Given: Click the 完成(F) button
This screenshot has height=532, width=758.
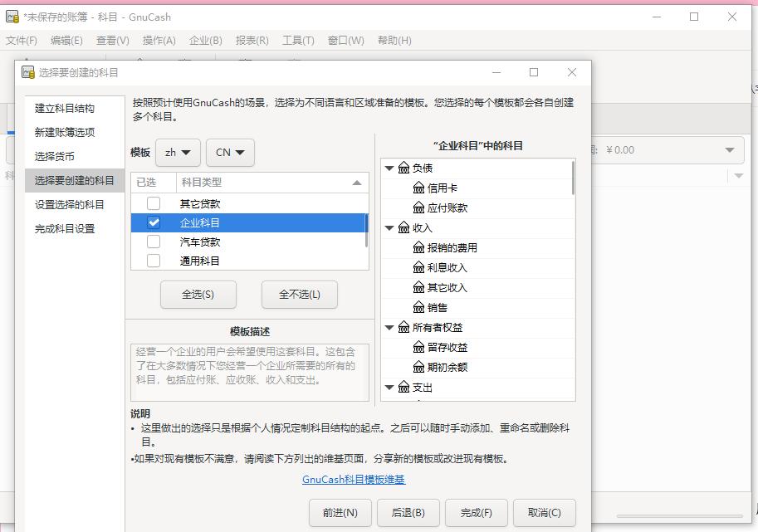Looking at the screenshot, I should [x=477, y=513].
